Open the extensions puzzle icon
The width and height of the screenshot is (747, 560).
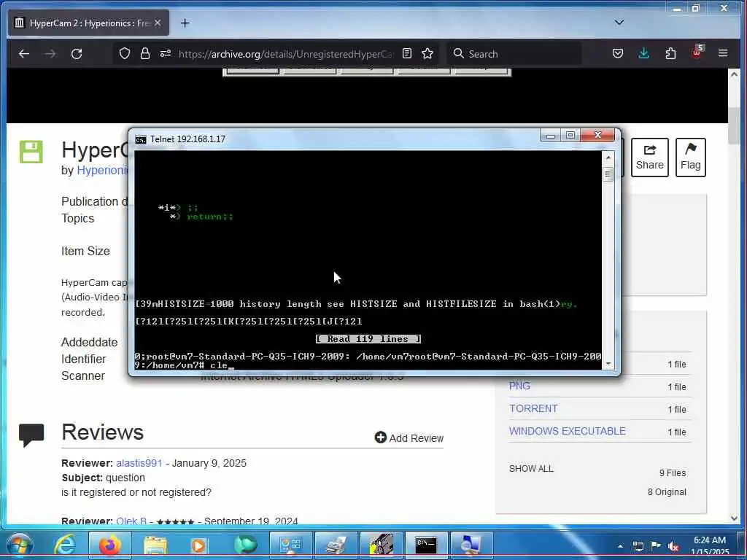point(670,53)
